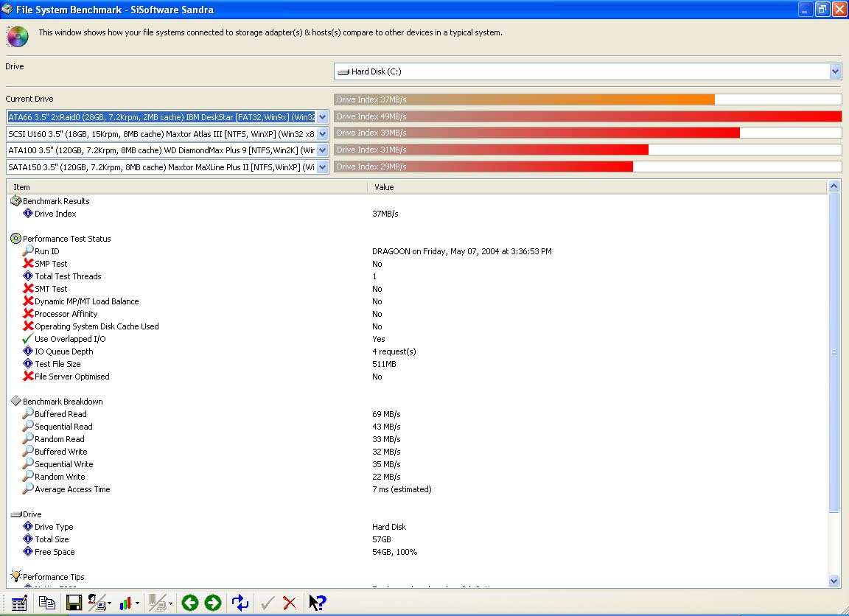
Task: Select the Processor Affinity row
Action: point(417,314)
